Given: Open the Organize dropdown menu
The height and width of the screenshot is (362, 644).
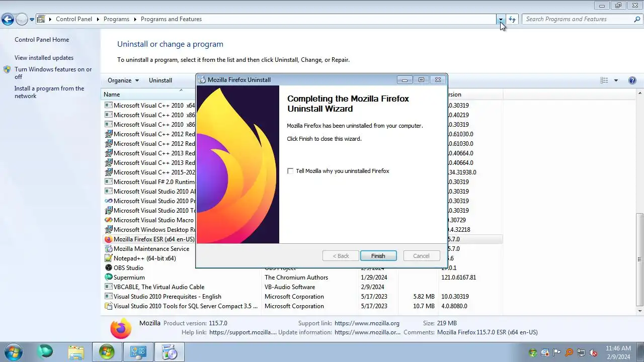Looking at the screenshot, I should pos(123,80).
